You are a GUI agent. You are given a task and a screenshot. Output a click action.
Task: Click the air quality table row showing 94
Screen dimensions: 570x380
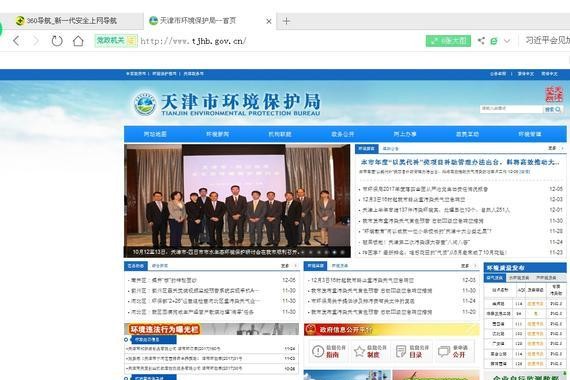[x=525, y=313]
